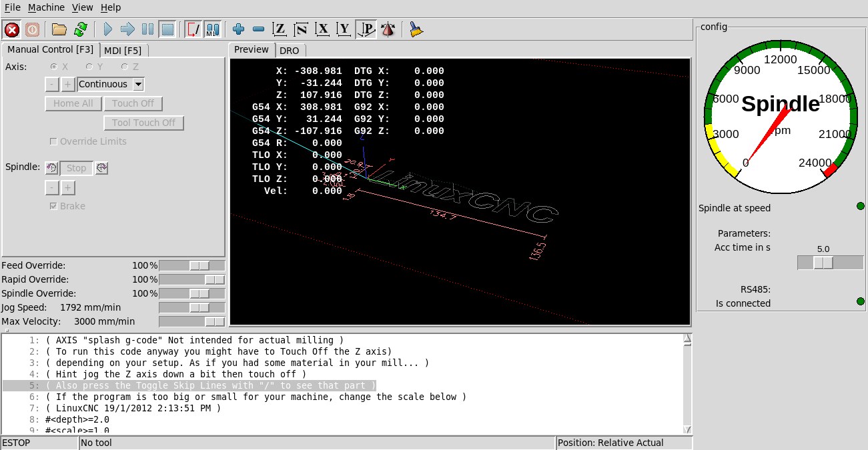Reload the current file with green arrows
This screenshot has height=450, width=868.
80,29
